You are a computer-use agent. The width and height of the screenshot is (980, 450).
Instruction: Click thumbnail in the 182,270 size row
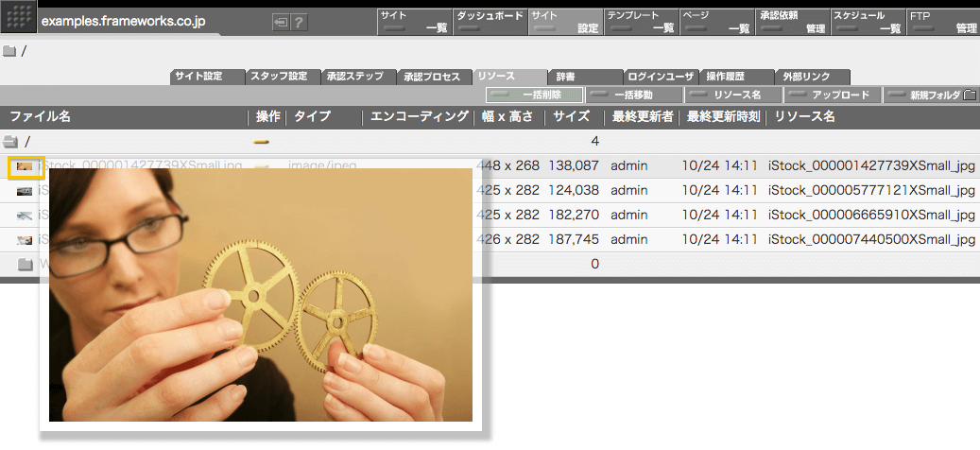click(25, 215)
